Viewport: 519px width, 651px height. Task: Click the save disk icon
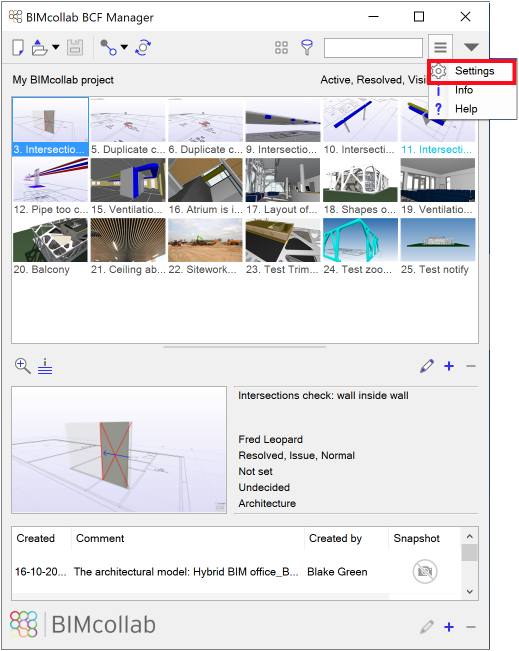tap(75, 47)
